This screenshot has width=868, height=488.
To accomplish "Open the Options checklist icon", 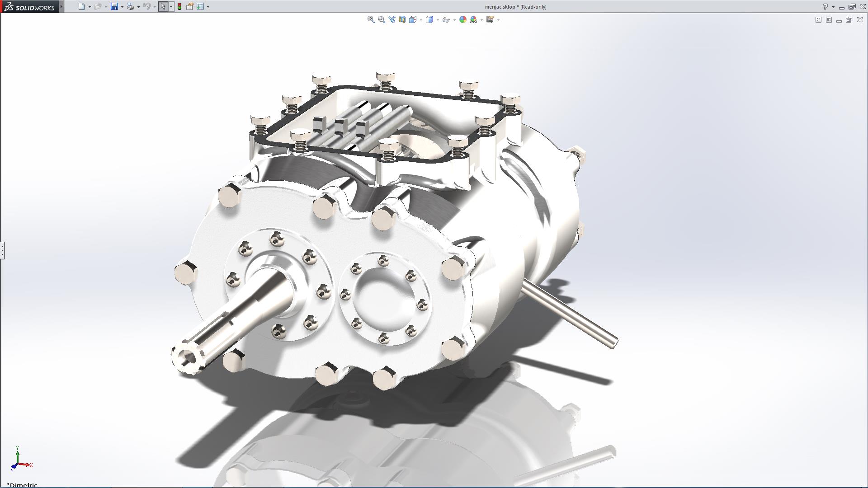I will point(200,6).
